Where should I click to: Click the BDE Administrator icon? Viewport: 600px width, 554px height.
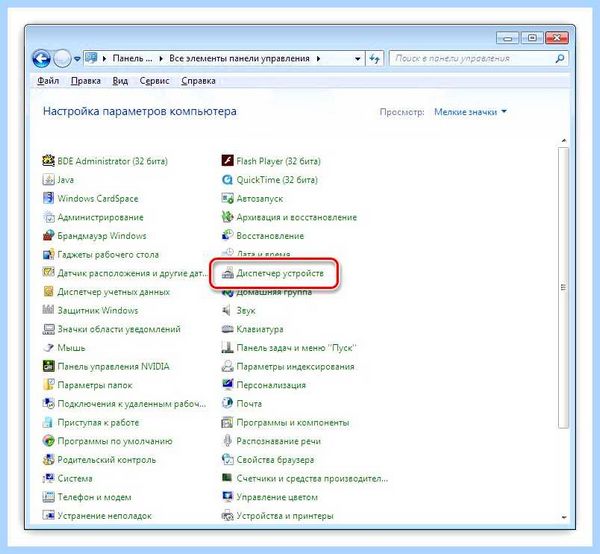tap(48, 161)
